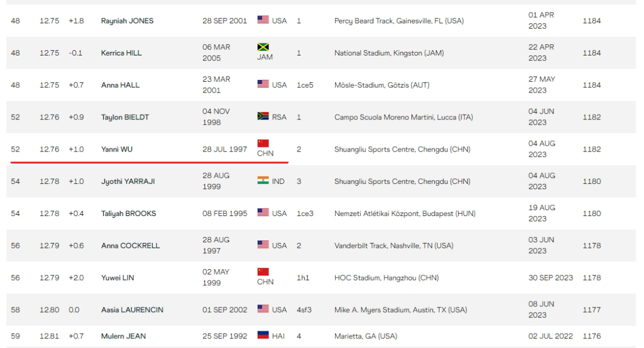Open Yanni WU athlete profile
Screen dimensions: 644x348
(x=117, y=149)
